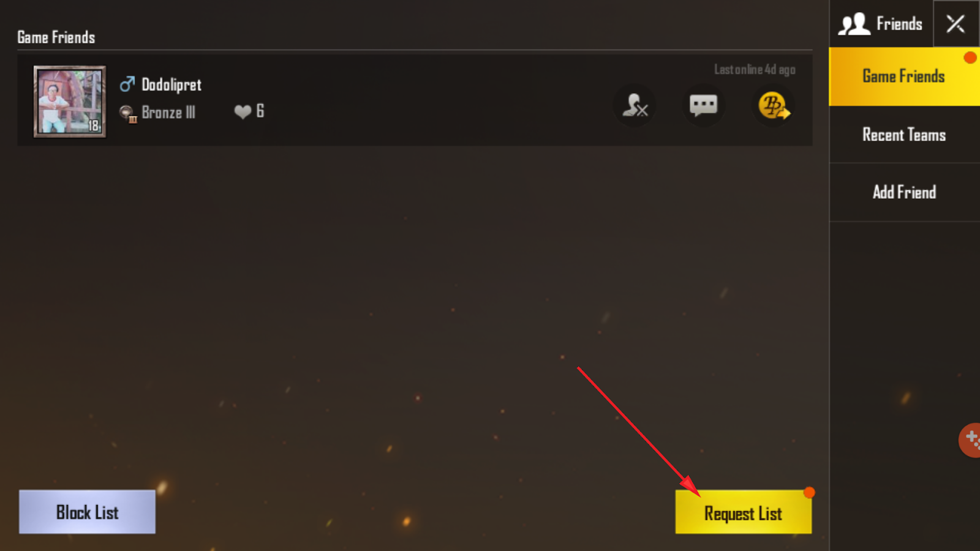This screenshot has width=980, height=551.
Task: Open chat with Dodolipret via message icon
Action: pos(703,105)
